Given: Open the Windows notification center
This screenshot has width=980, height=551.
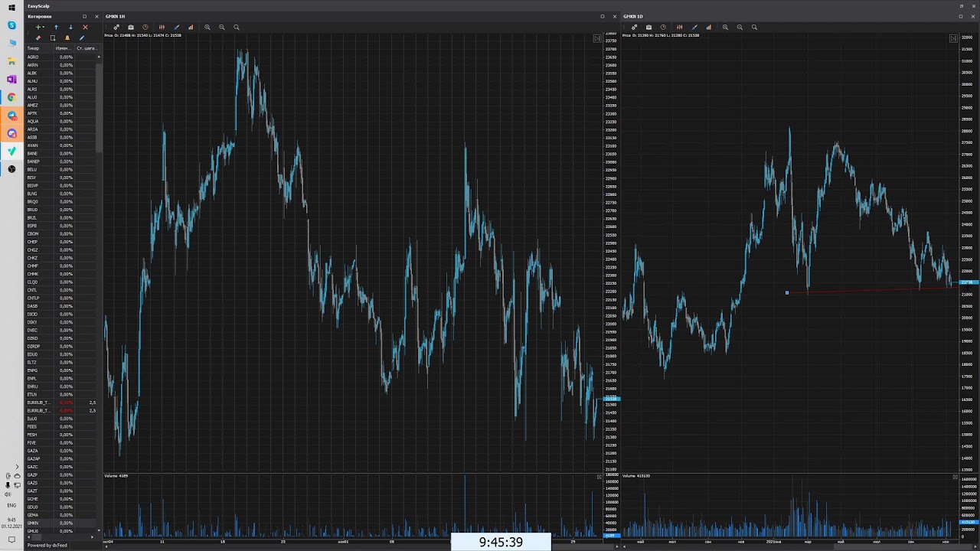Looking at the screenshot, I should pos(11,540).
